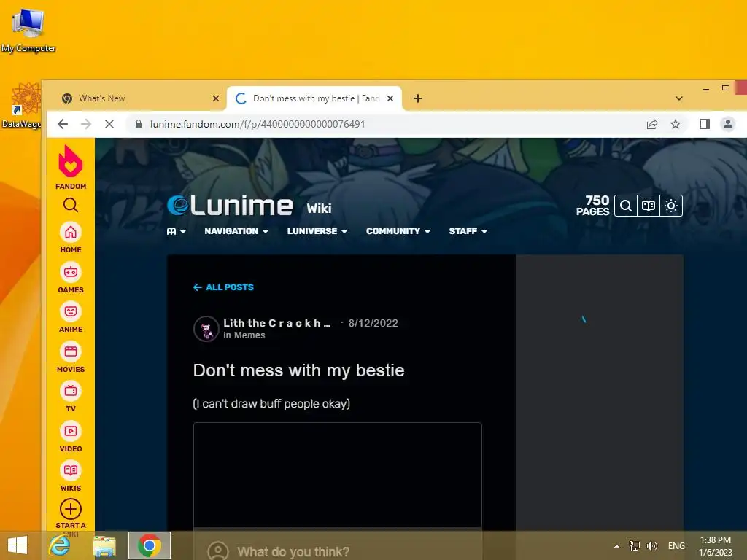The height and width of the screenshot is (560, 747).
Task: Open the Games sidebar icon
Action: [71, 272]
